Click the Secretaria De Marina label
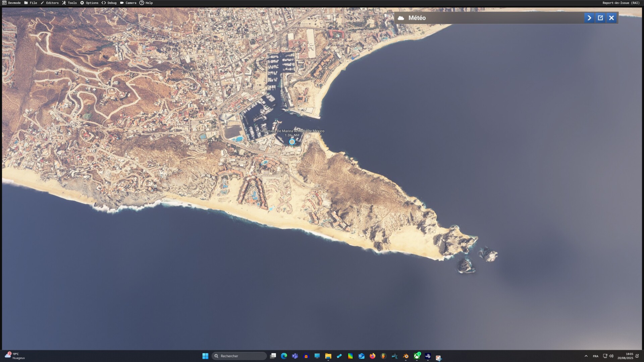The height and width of the screenshot is (362, 644). tap(292, 131)
